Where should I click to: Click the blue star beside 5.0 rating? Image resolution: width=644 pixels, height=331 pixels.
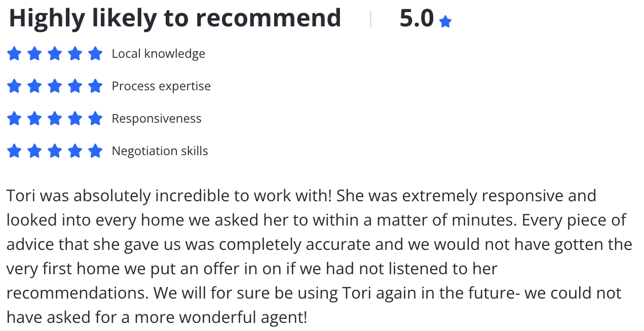[x=445, y=21]
